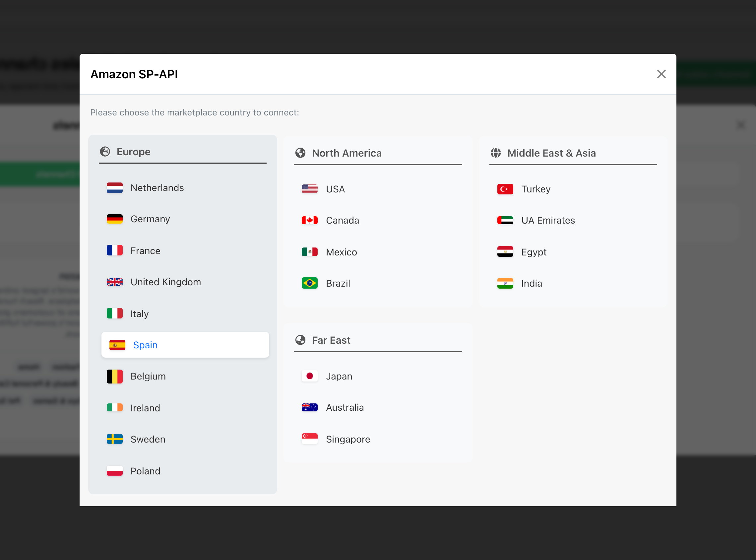Click the Italy flag icon
The width and height of the screenshot is (756, 560).
click(x=114, y=314)
